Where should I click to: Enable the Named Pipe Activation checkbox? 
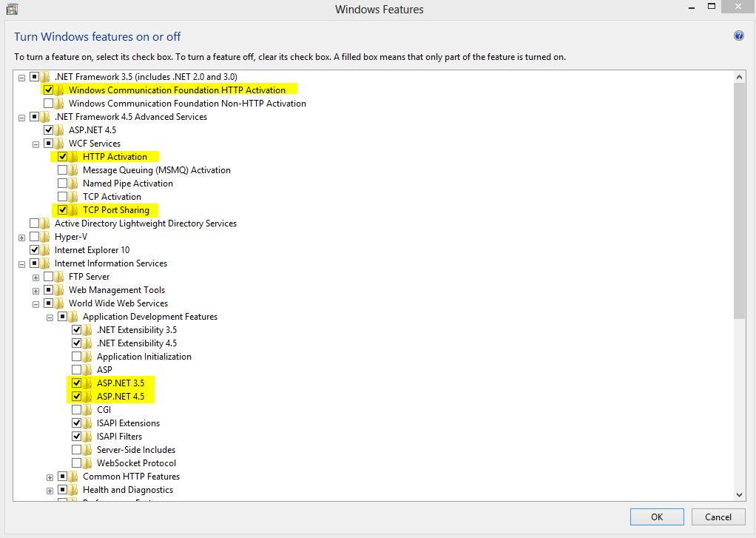pos(63,184)
